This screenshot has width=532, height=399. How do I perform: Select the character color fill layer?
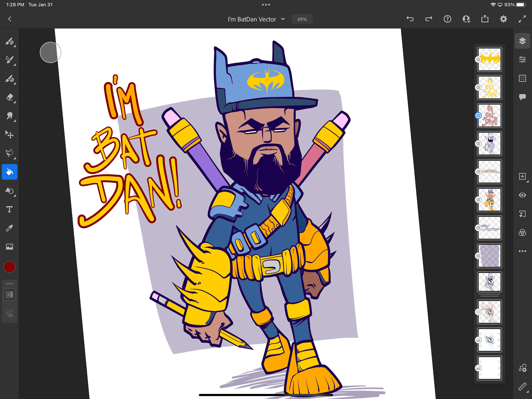490,200
